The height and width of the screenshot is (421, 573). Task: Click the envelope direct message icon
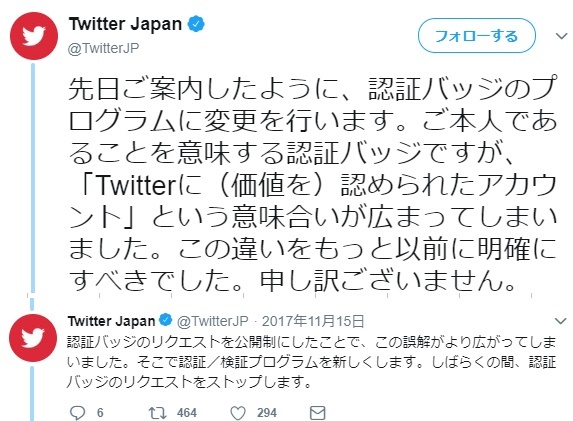point(318,413)
